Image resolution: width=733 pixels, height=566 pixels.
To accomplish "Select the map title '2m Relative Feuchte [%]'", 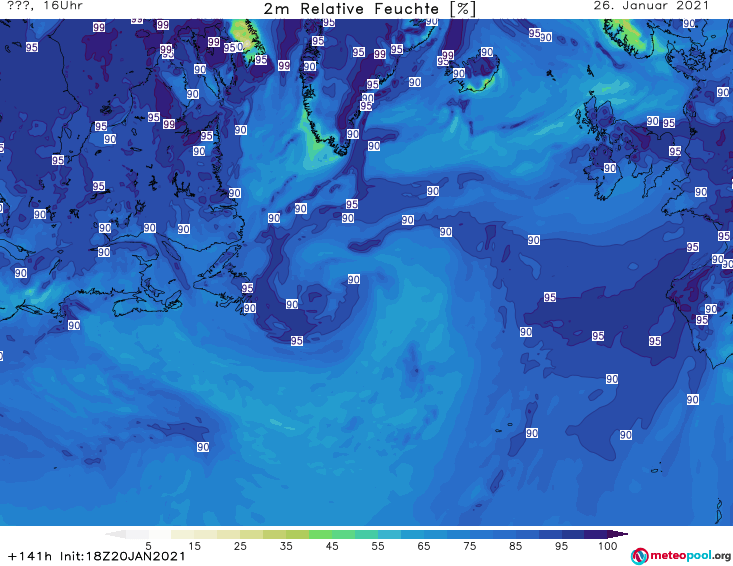I will pyautogui.click(x=370, y=9).
